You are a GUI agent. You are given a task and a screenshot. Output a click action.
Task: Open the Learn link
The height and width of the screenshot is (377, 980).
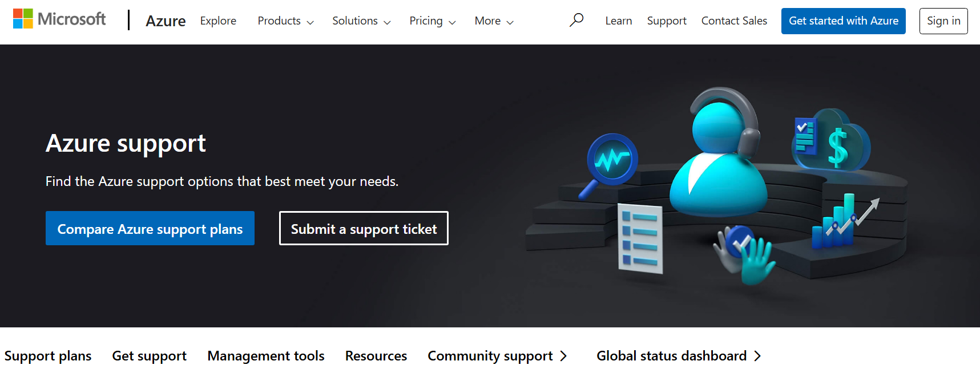(619, 21)
